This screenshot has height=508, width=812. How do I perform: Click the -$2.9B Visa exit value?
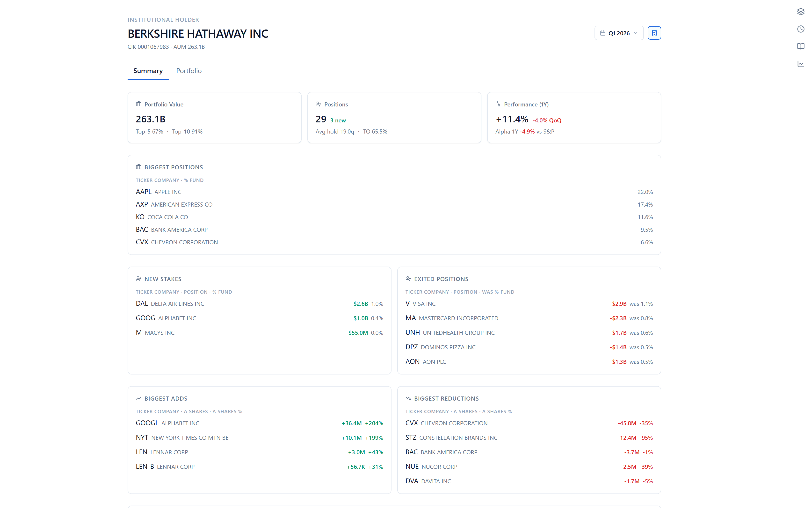pos(618,304)
